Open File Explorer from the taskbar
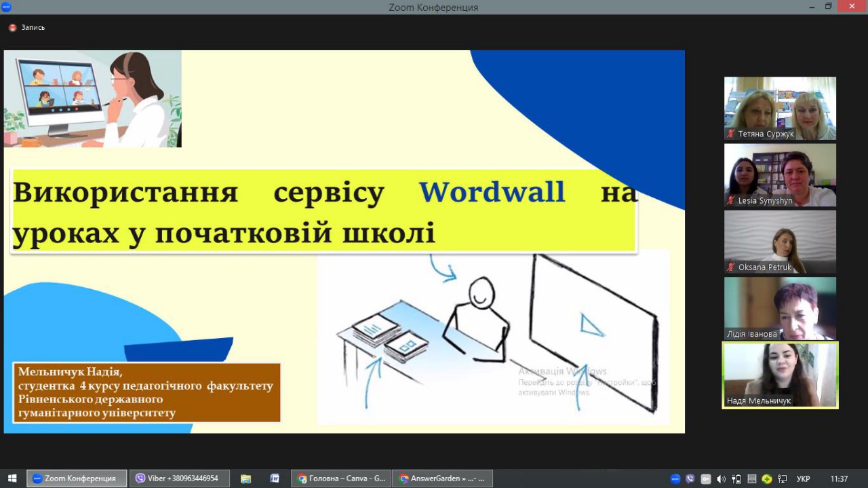 pyautogui.click(x=245, y=478)
